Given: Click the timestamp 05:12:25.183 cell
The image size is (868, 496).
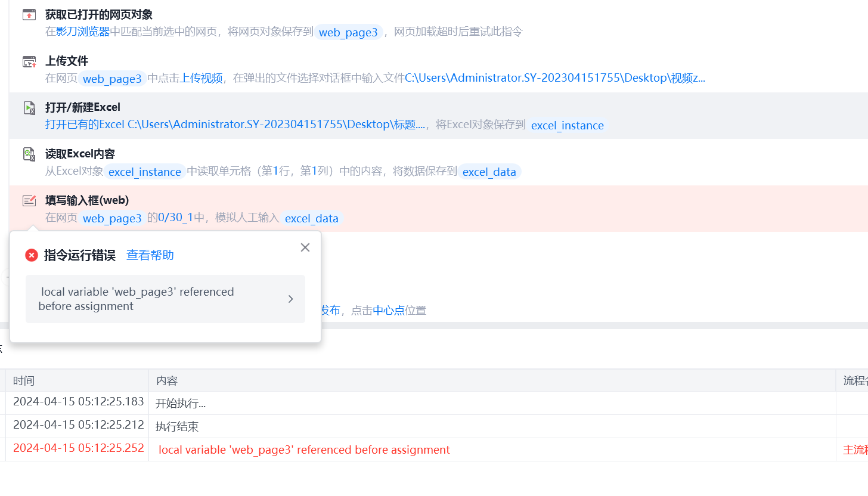Looking at the screenshot, I should point(79,401).
